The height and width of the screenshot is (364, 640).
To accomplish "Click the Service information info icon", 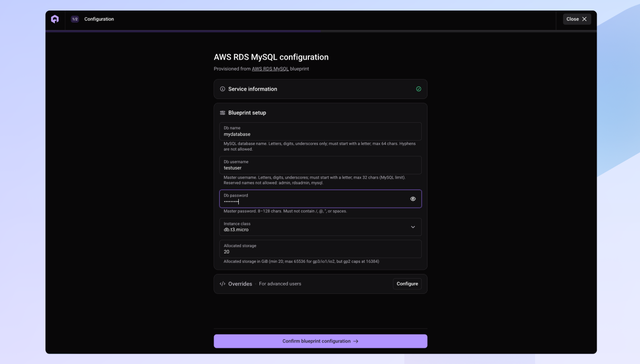I will [x=222, y=89].
